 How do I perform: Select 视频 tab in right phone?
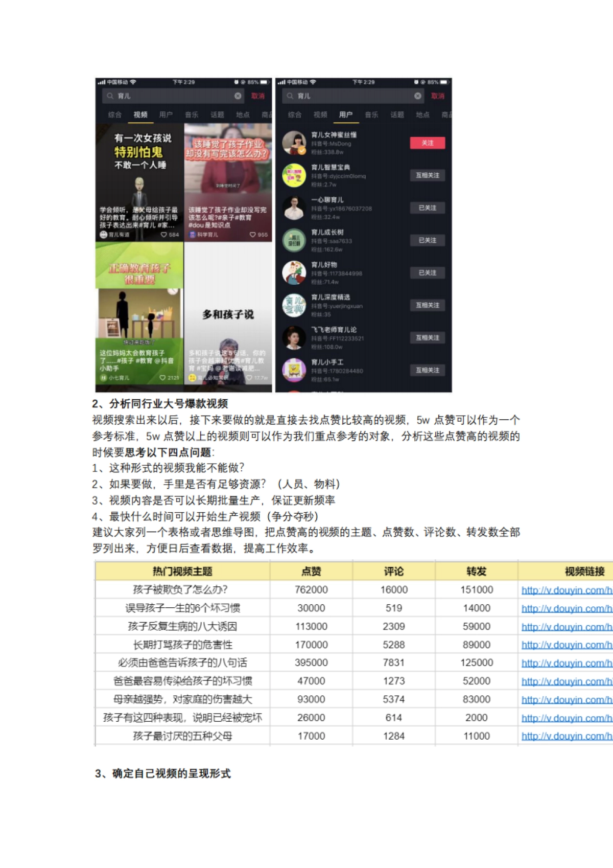[320, 115]
